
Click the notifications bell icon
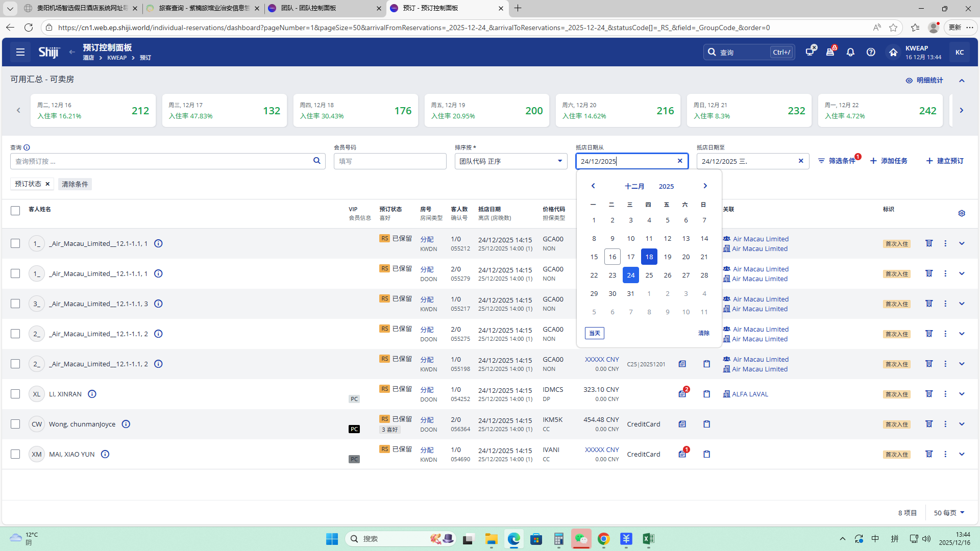pyautogui.click(x=850, y=52)
